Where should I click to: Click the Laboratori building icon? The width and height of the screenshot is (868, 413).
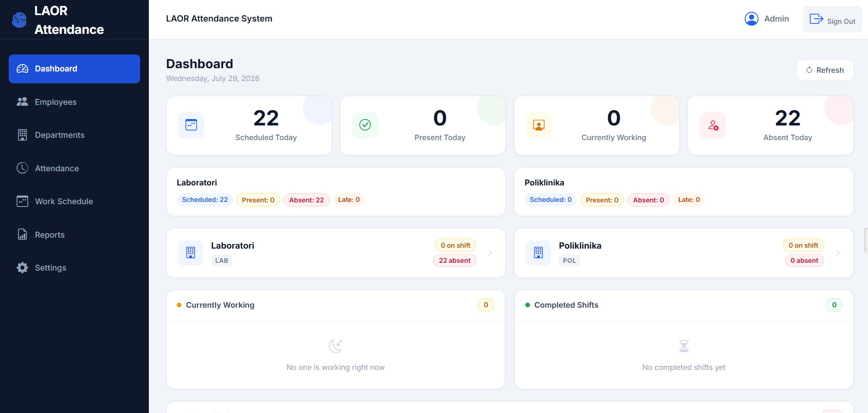coord(191,253)
